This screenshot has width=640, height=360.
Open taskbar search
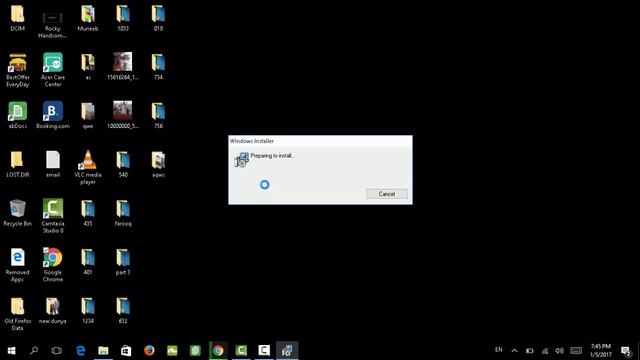34,351
